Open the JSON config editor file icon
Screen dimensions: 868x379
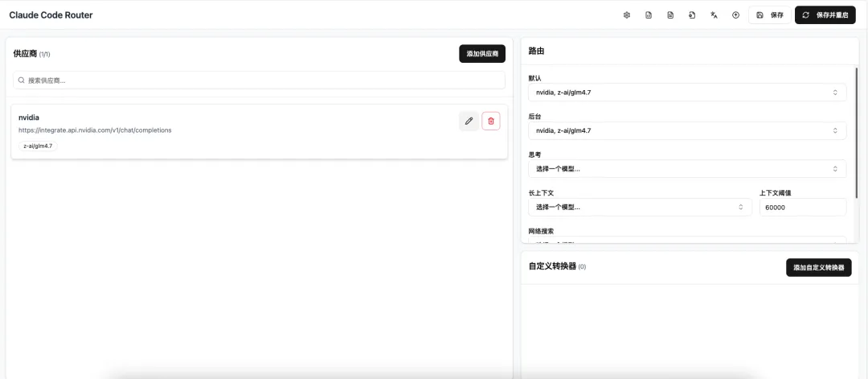pyautogui.click(x=649, y=15)
